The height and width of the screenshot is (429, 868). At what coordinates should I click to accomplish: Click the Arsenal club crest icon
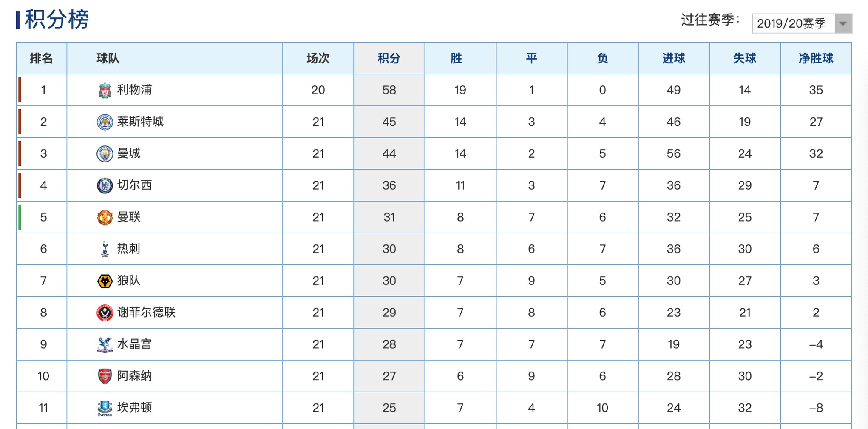105,376
